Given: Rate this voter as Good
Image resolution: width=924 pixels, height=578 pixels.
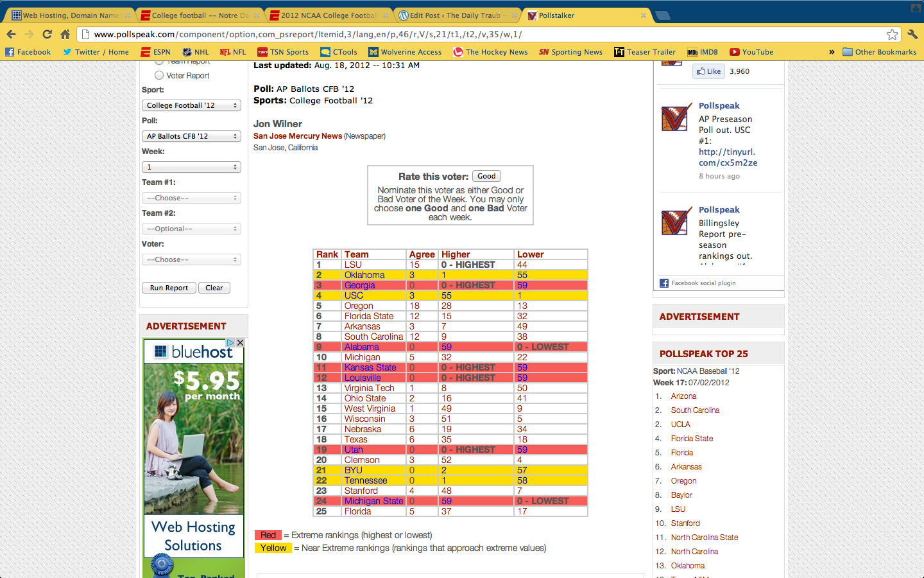Looking at the screenshot, I should tap(486, 176).
